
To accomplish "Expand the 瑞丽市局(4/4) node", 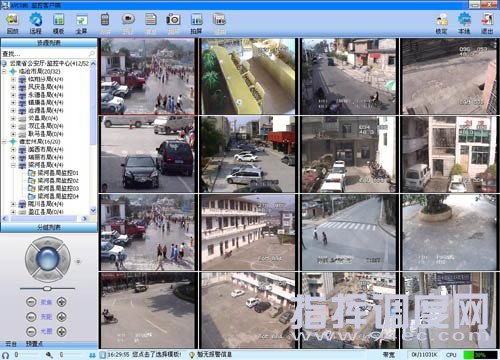I will pos(13,157).
